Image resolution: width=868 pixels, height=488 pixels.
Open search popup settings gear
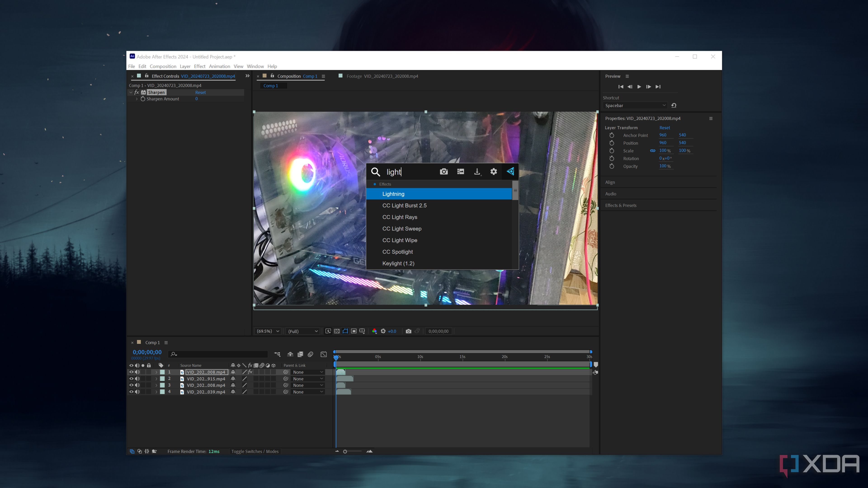pyautogui.click(x=493, y=172)
